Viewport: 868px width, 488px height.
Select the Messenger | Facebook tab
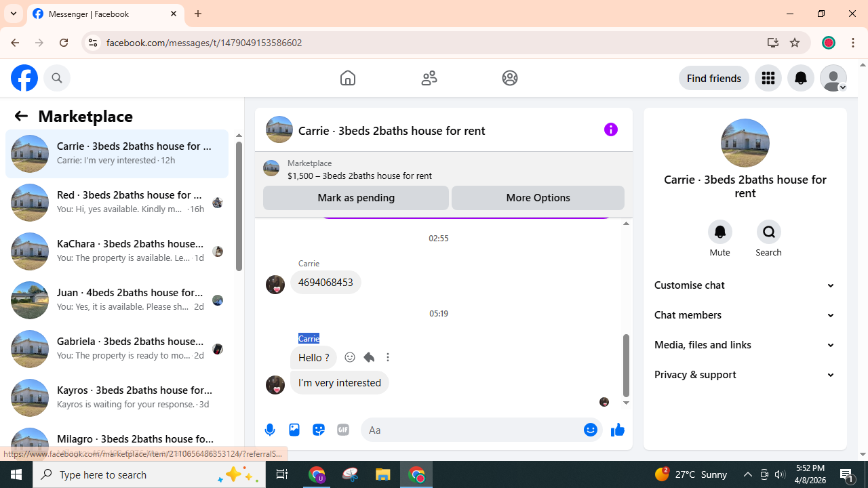click(x=106, y=14)
